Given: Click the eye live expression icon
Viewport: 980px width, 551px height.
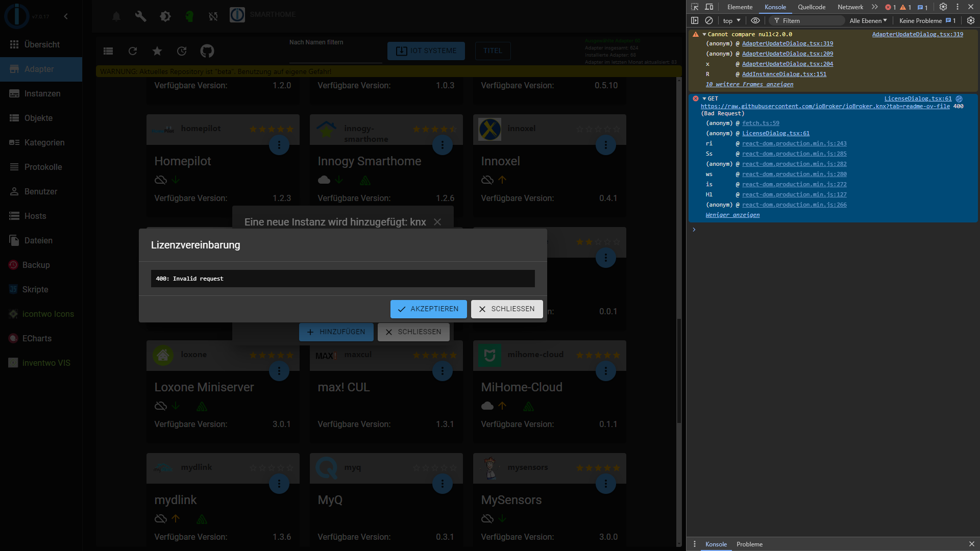Looking at the screenshot, I should coord(755,21).
